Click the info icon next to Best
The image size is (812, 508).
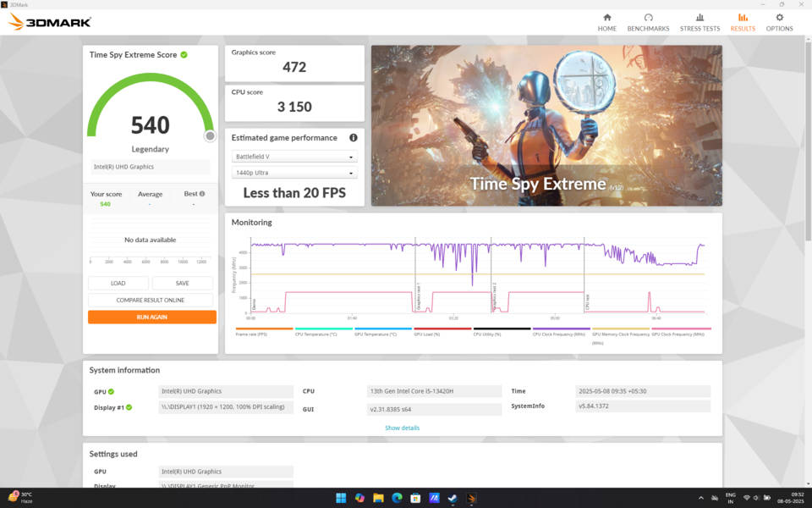pos(202,193)
